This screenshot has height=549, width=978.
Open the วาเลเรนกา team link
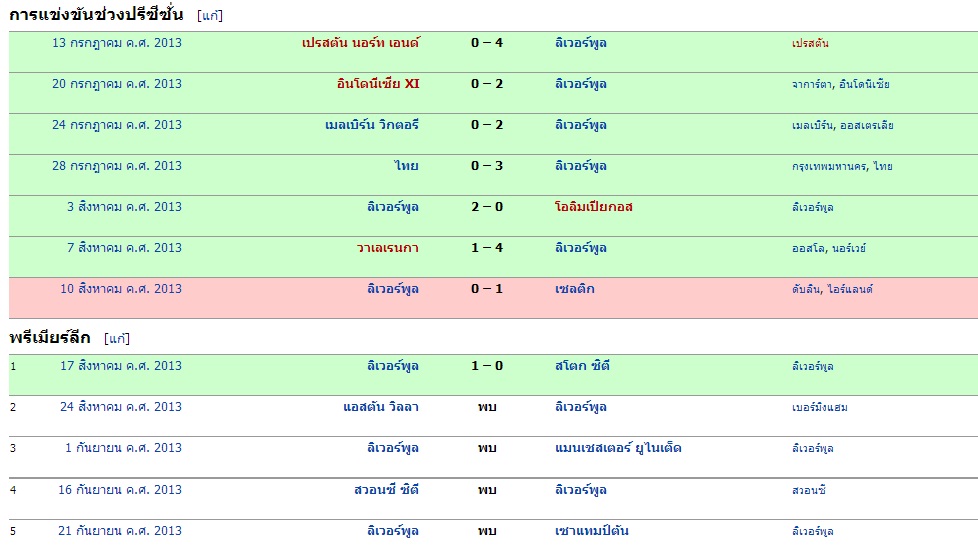pyautogui.click(x=388, y=248)
